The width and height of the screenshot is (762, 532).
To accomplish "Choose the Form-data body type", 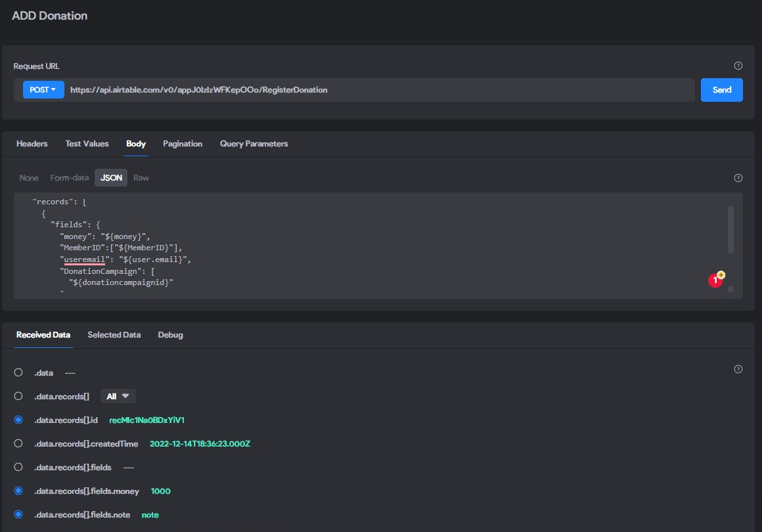I will 70,178.
